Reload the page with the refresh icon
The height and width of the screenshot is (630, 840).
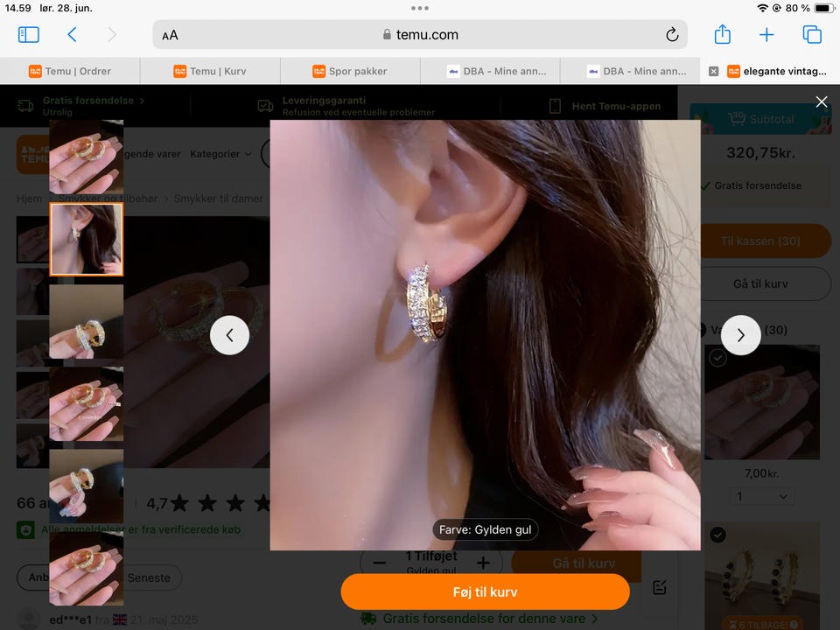click(x=672, y=35)
